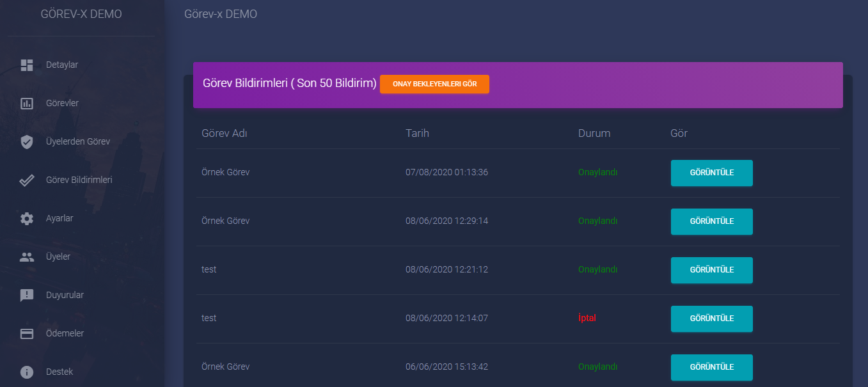This screenshot has width=868, height=387.
Task: Click the red İptal status text
Action: coord(587,318)
